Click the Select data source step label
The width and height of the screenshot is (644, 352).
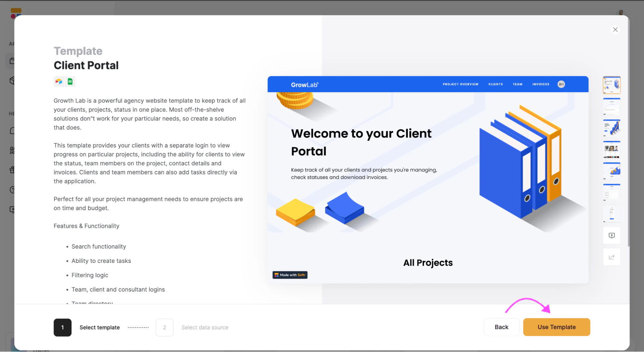point(205,328)
